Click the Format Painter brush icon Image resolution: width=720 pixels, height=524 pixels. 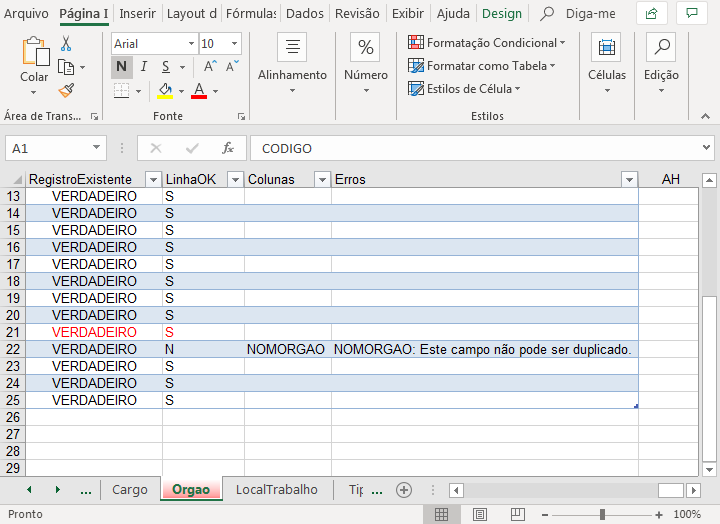[66, 90]
